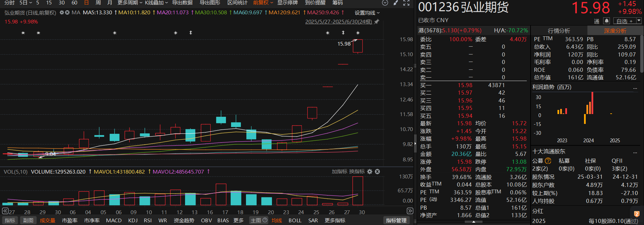
Task: Open MA indicator settings gear icon
Action: (62, 13)
